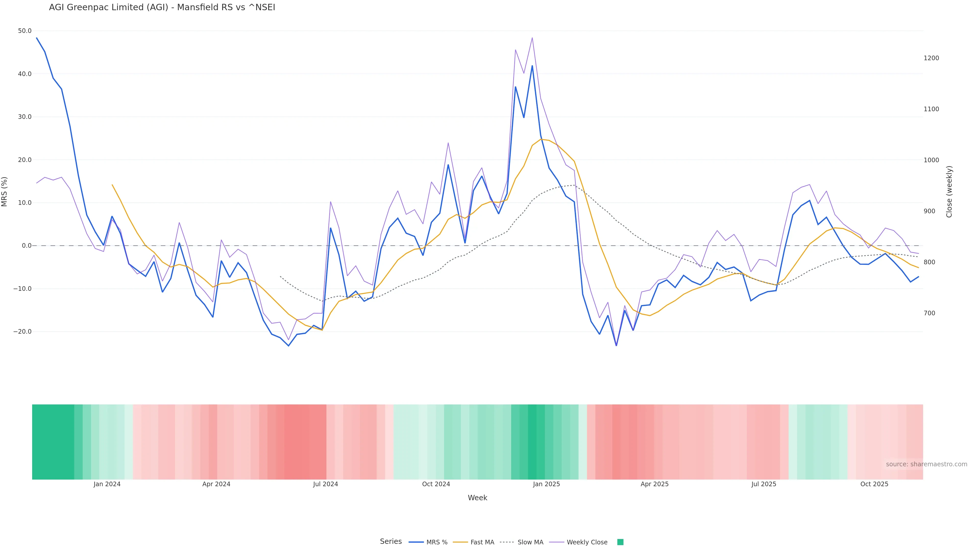Click the dotted Slow MA line sample in legend
The image size is (980, 551).
507,542
